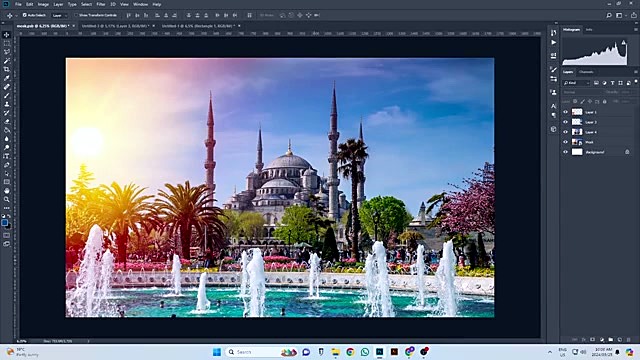Select the Dodge tool
Screen dimensions: 640x360
(7, 147)
